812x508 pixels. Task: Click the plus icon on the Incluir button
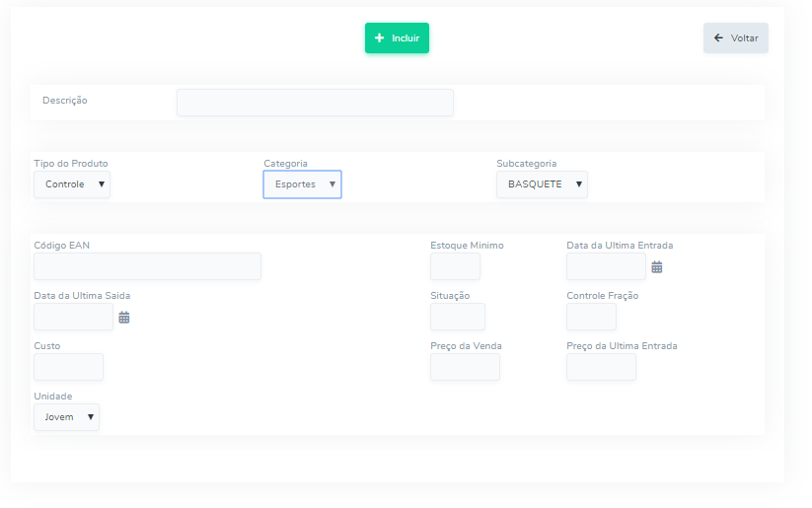(x=380, y=38)
